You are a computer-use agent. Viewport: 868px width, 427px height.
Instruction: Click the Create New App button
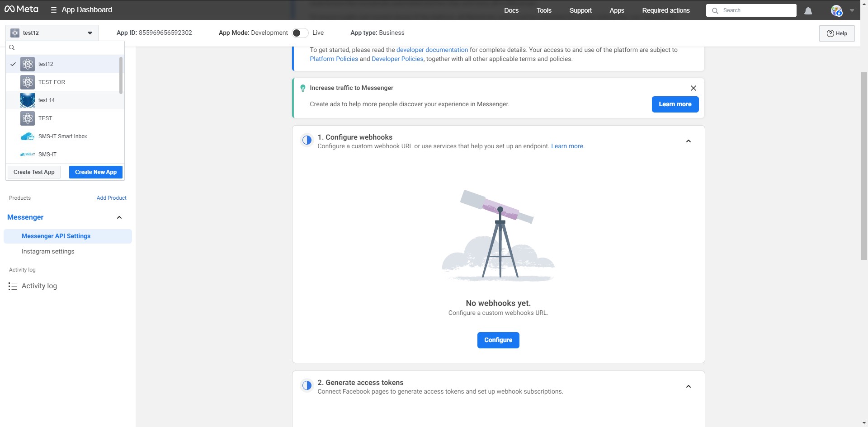pos(96,172)
